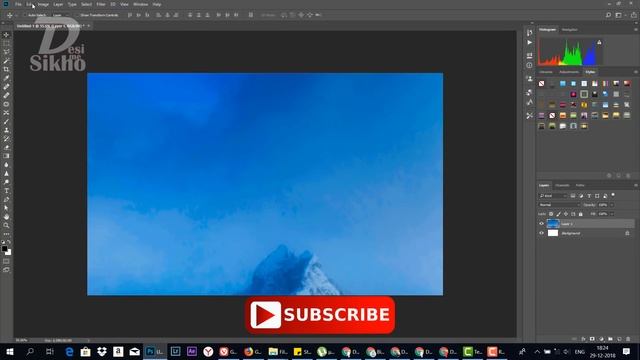
Task: Toggle lock image pixels brush icon
Action: tap(558, 214)
